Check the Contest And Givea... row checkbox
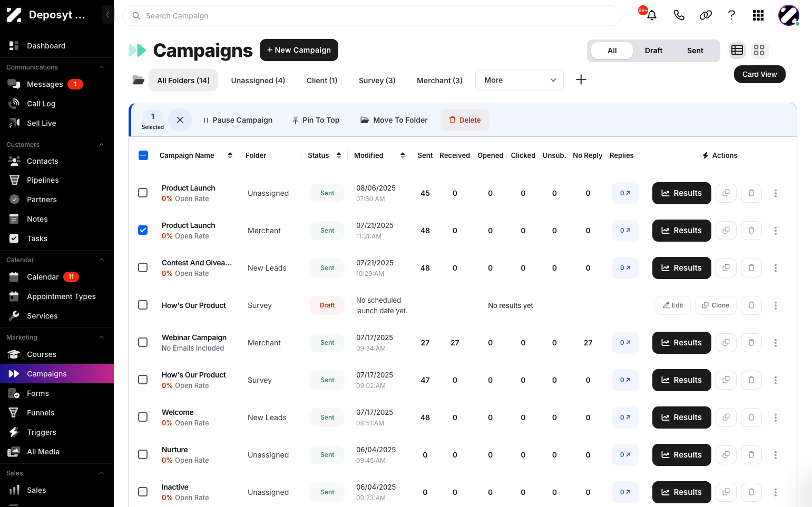Viewport: 812px width, 507px height. coord(143,267)
